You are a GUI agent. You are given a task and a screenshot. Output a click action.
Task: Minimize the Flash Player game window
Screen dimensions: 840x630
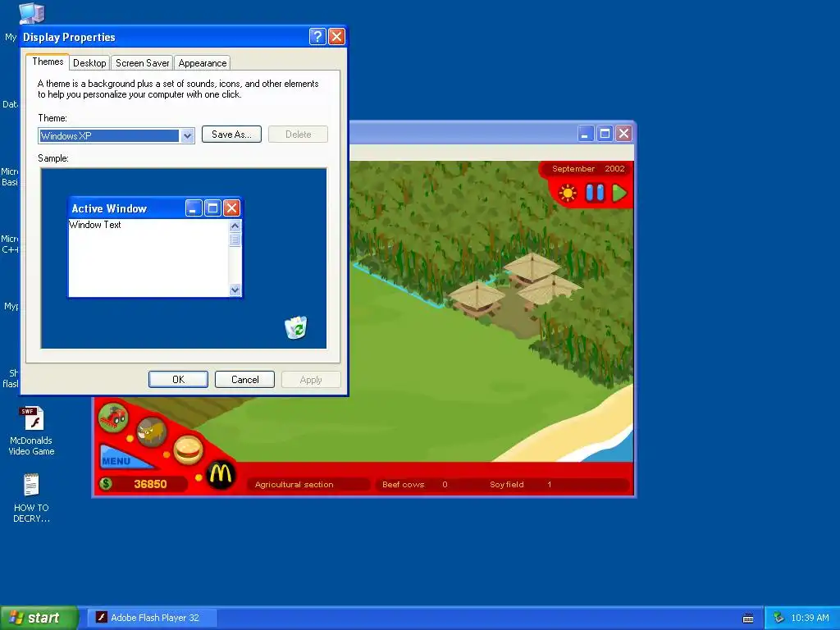point(586,134)
